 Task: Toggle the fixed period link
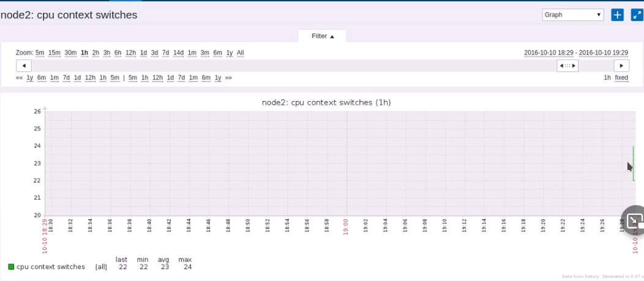coord(621,78)
